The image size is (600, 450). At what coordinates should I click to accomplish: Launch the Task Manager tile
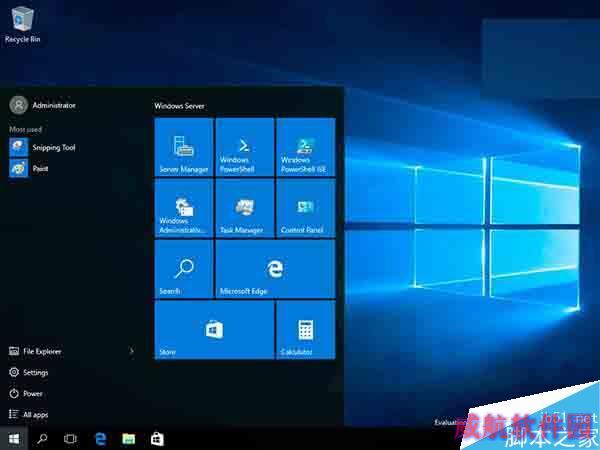[244, 209]
